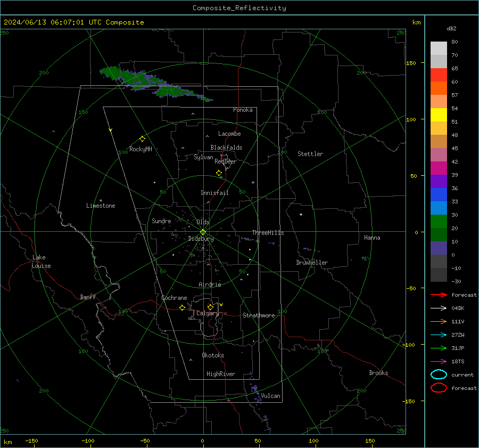
Task: Select the light blue 30–33 dBZ swatch
Action: (439, 208)
